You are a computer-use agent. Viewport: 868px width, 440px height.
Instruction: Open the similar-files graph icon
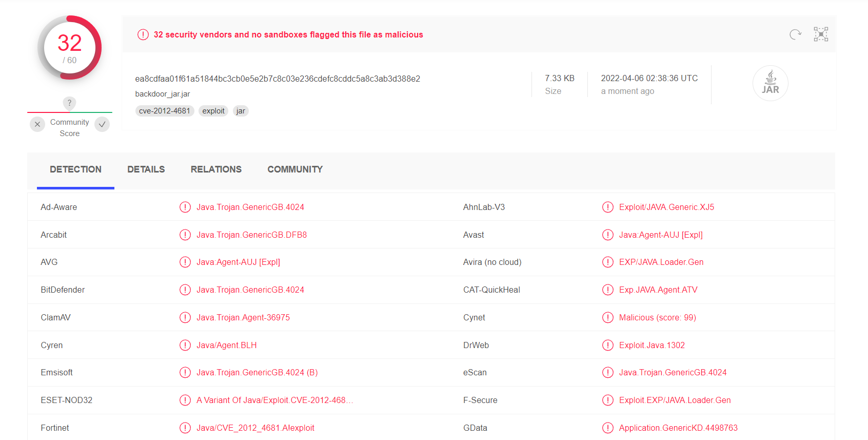pyautogui.click(x=821, y=34)
